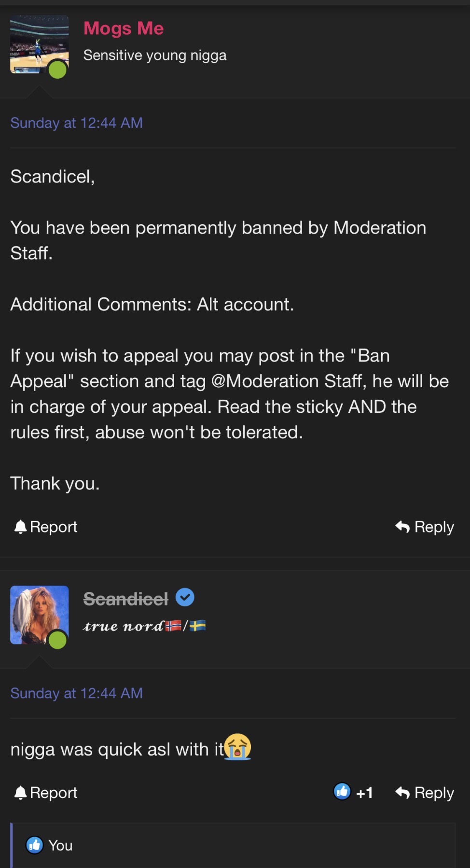The width and height of the screenshot is (470, 868).
Task: Open the Mogs Me username profile link
Action: point(124,28)
